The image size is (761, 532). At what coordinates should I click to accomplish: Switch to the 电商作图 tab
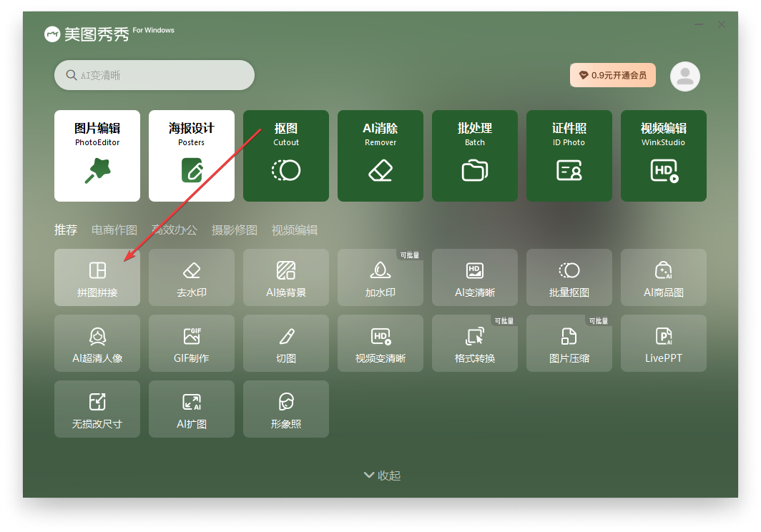(x=114, y=230)
